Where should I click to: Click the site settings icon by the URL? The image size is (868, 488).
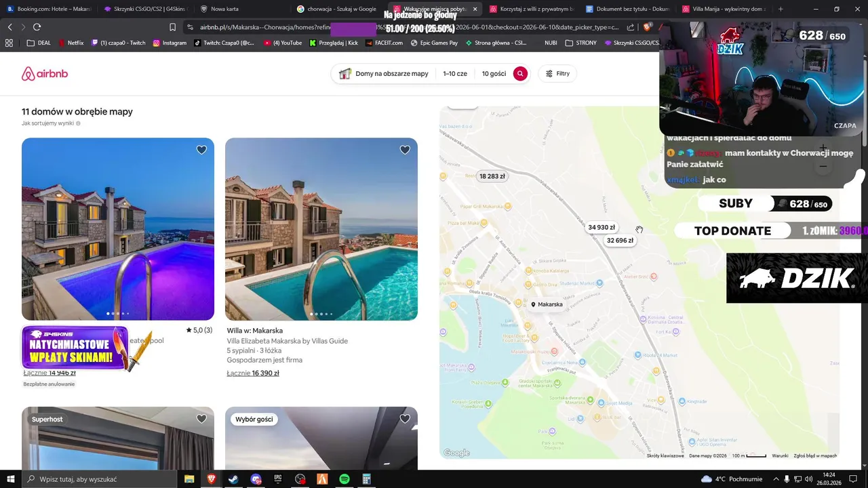[x=191, y=27]
